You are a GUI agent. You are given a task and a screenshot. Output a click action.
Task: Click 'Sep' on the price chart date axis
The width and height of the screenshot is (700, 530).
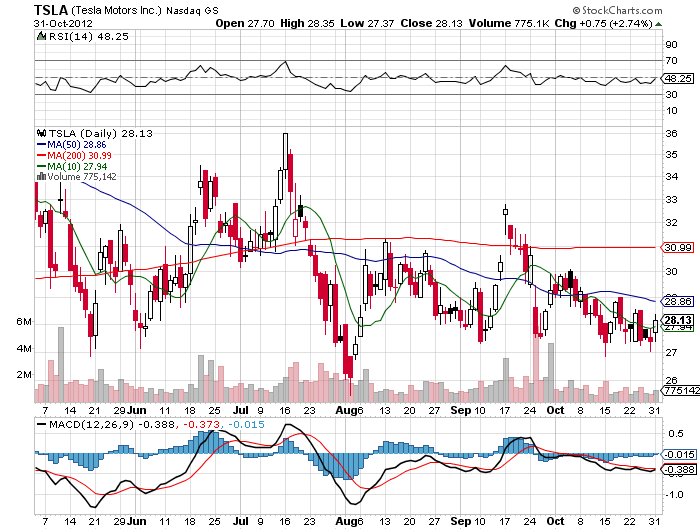coord(460,410)
